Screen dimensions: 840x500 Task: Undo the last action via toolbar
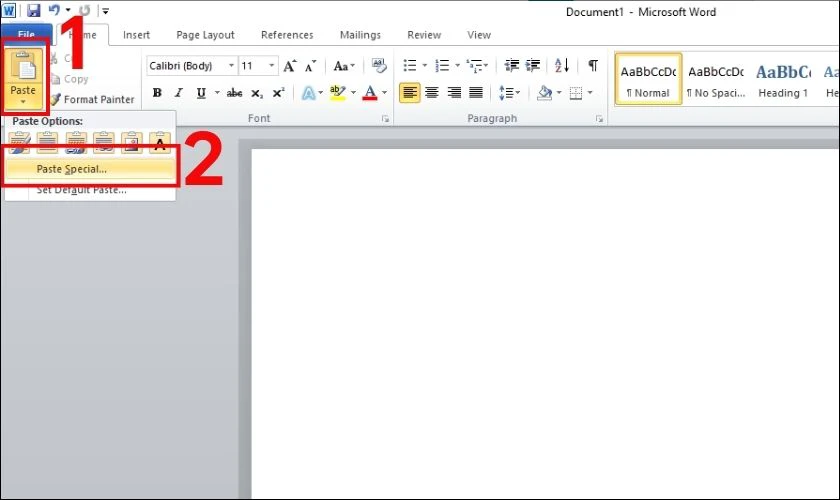click(x=54, y=10)
